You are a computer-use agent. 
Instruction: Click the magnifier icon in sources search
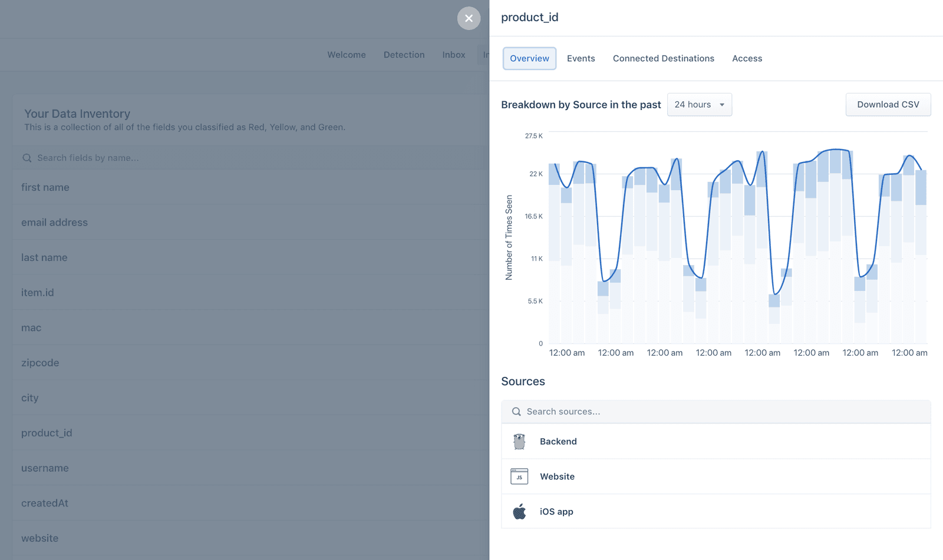coord(516,412)
